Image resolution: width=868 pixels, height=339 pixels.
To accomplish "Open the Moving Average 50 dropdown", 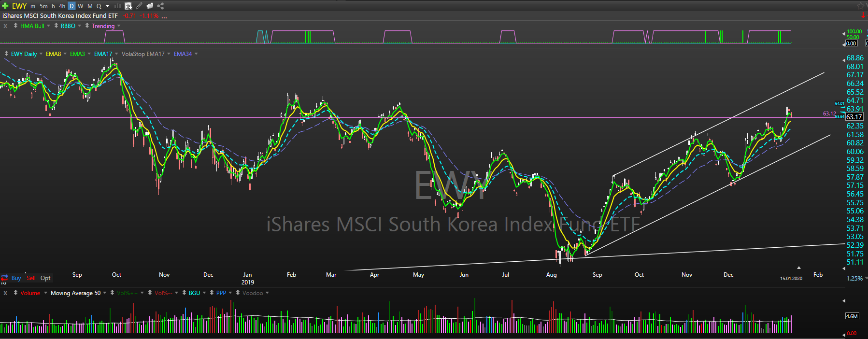I will tap(105, 293).
